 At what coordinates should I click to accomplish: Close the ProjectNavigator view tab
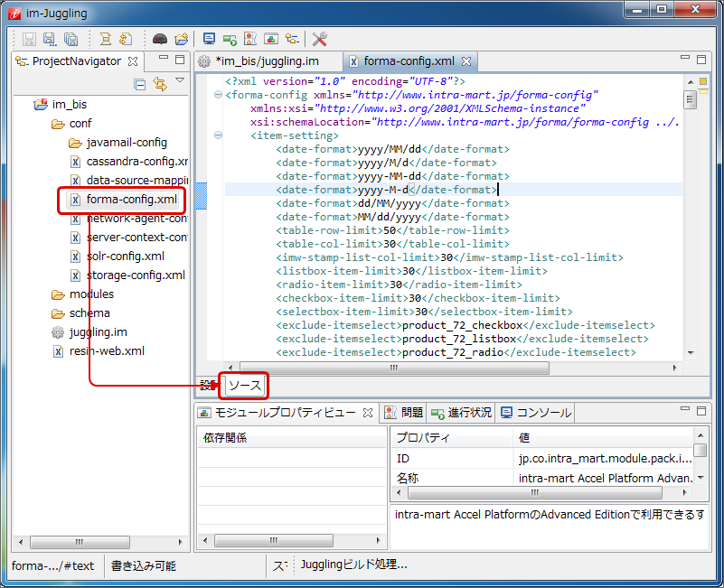[133, 61]
